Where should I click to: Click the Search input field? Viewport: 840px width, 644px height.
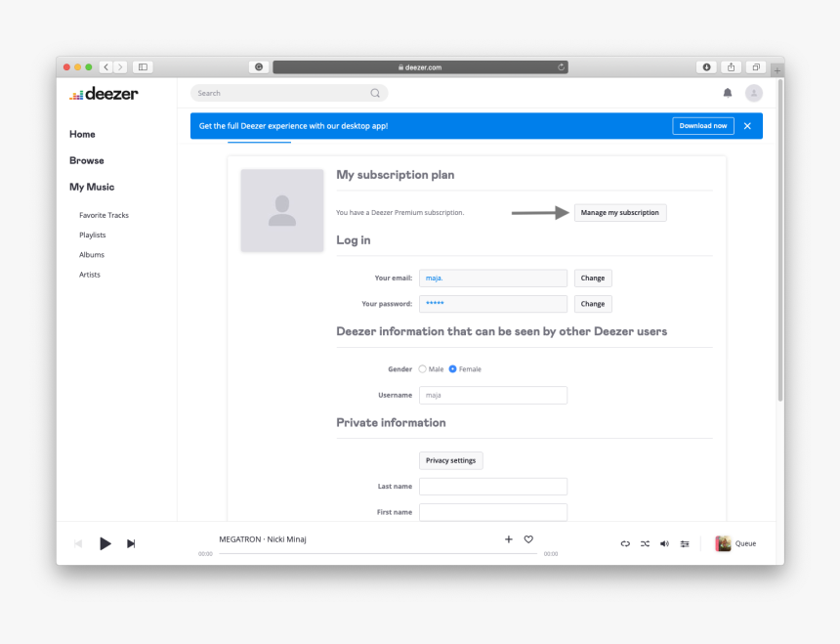click(280, 94)
